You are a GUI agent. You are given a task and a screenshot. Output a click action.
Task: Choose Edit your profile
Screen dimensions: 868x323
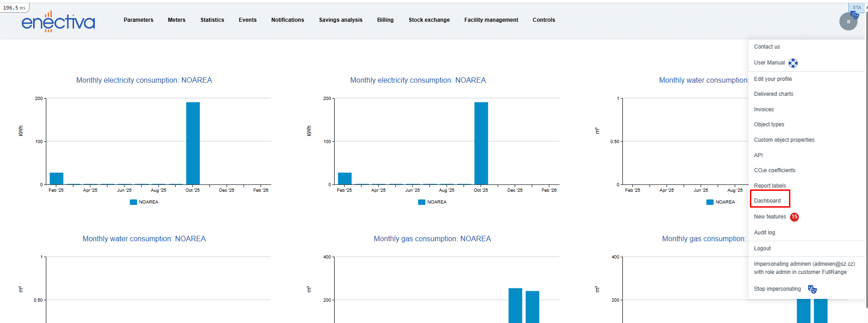click(x=773, y=79)
